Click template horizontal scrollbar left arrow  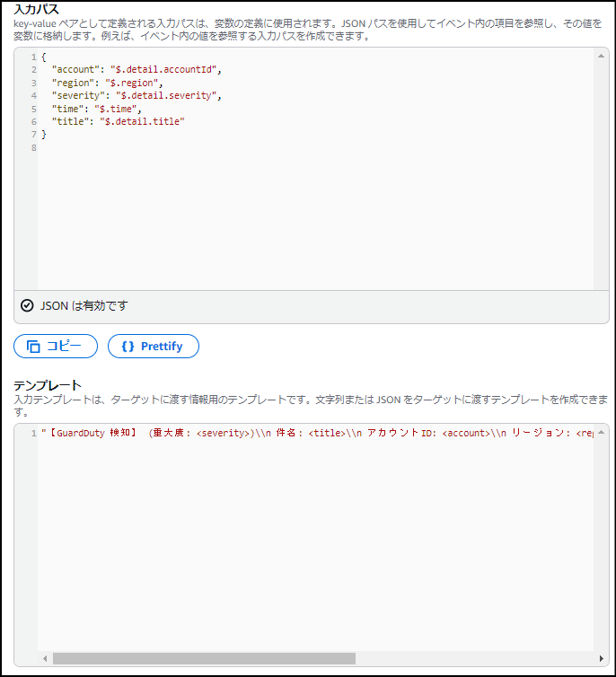(x=45, y=659)
